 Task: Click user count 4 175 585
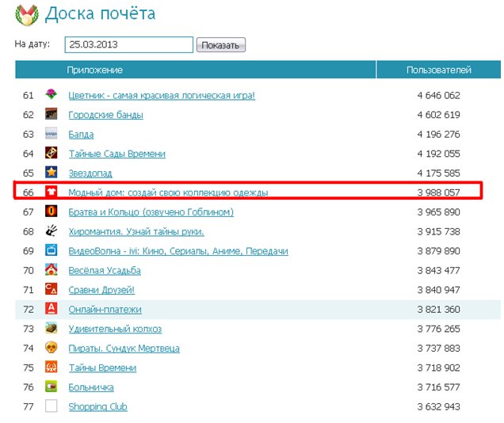click(x=438, y=173)
